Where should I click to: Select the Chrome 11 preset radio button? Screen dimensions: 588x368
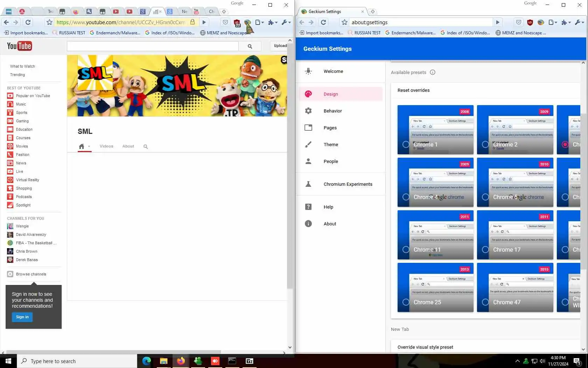tap(406, 250)
